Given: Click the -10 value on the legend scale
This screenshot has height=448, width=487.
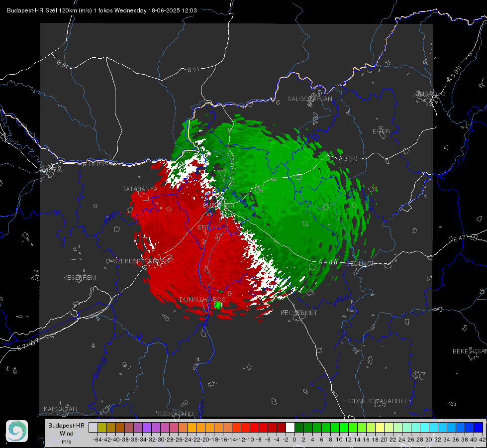Looking at the screenshot, I should pyautogui.click(x=250, y=440).
